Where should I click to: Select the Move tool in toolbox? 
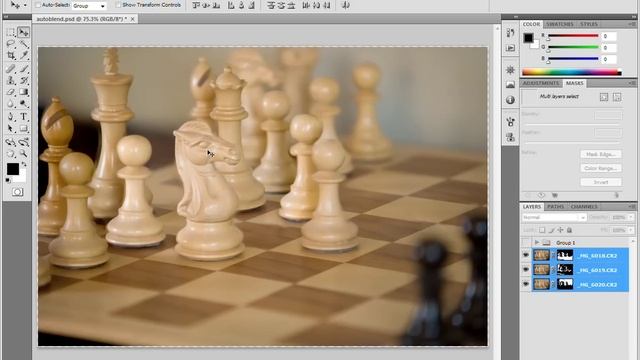[x=24, y=33]
